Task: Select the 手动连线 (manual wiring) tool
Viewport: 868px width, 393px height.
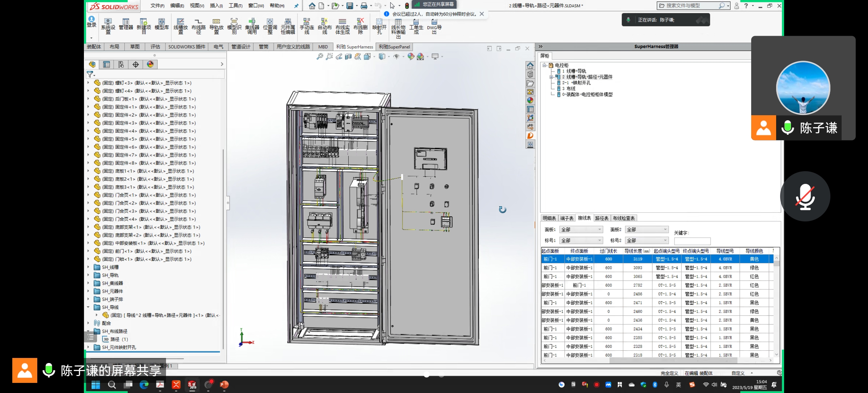Action: 306,25
